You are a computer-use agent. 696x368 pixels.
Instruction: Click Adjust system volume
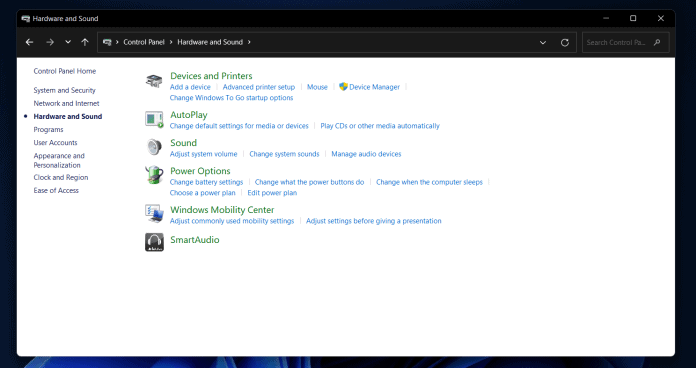[x=203, y=154]
